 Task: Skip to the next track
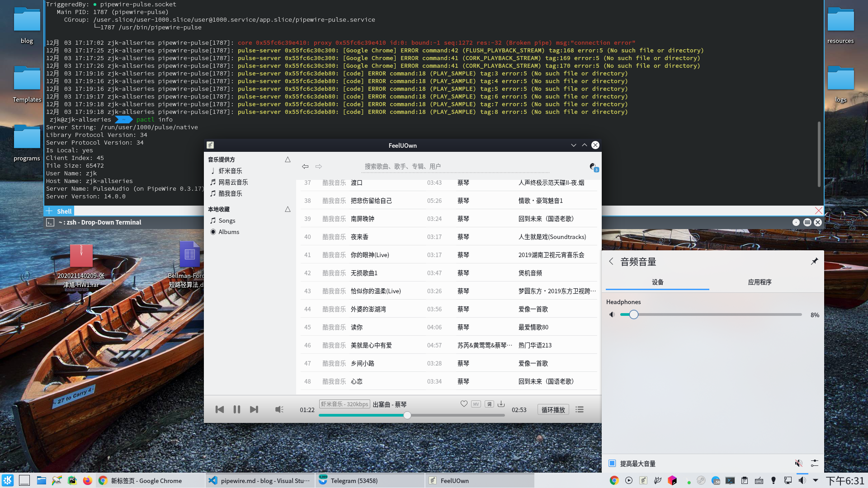[x=254, y=409]
